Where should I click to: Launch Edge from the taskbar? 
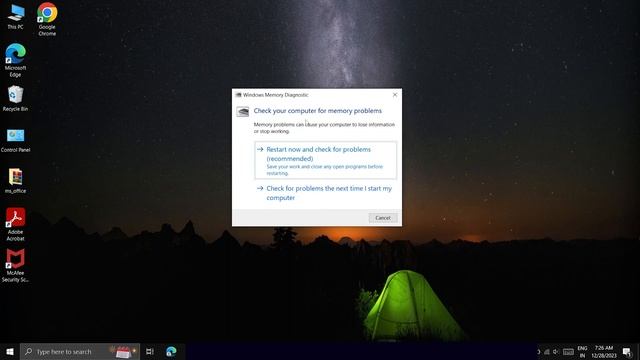point(171,351)
